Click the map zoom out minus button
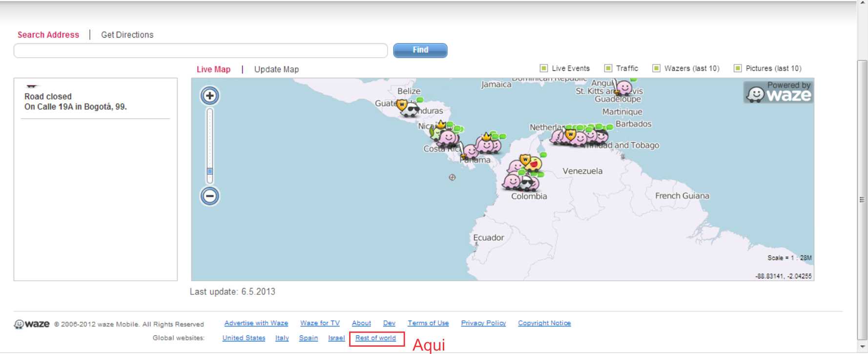This screenshot has height=354, width=868. pos(210,196)
